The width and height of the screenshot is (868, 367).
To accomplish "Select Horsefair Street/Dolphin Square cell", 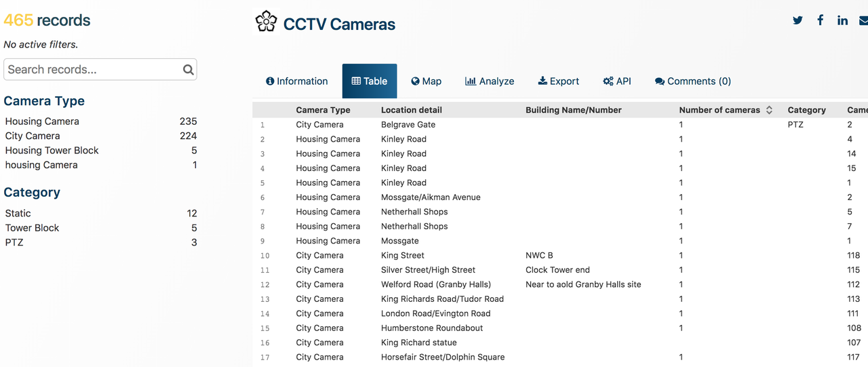I will click(x=443, y=358).
